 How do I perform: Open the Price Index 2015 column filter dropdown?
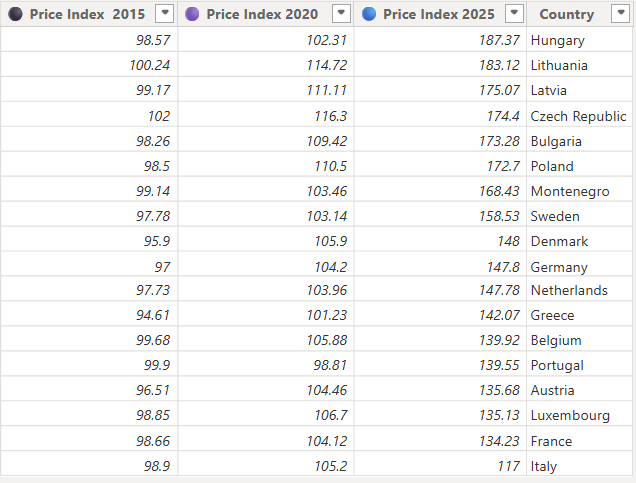click(x=165, y=14)
